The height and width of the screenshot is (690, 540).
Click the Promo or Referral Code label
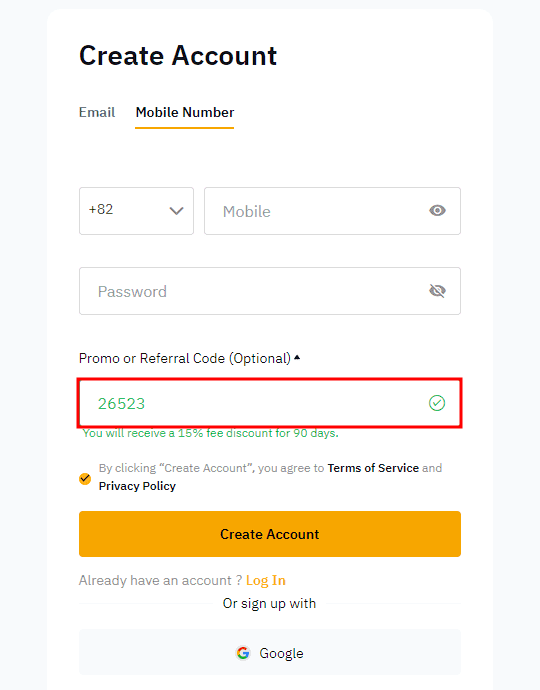pos(185,358)
